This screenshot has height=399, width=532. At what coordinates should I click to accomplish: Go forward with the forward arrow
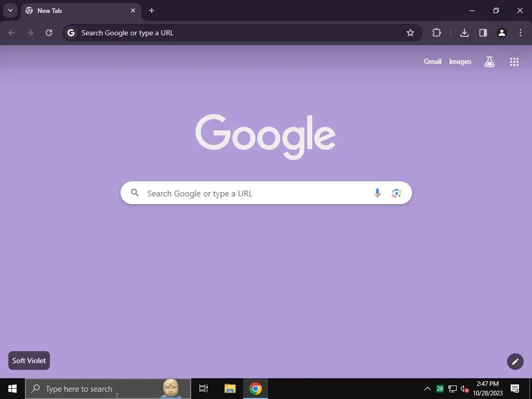(30, 33)
